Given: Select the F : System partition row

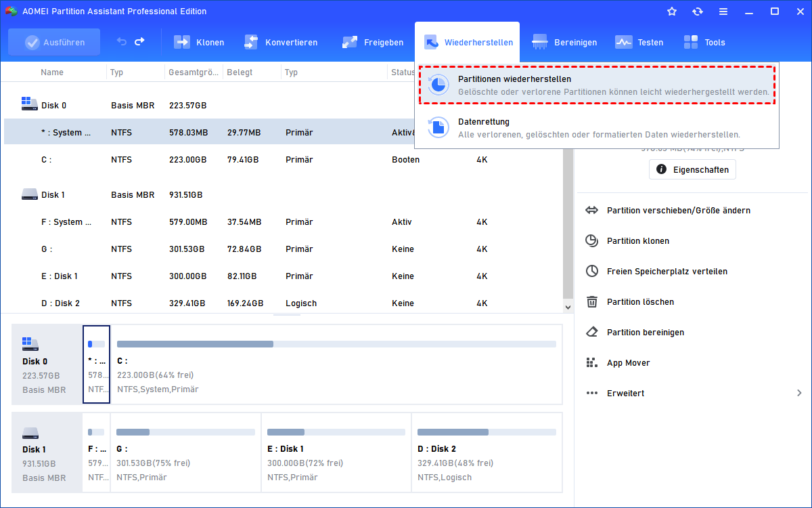Looking at the screenshot, I should coord(284,221).
